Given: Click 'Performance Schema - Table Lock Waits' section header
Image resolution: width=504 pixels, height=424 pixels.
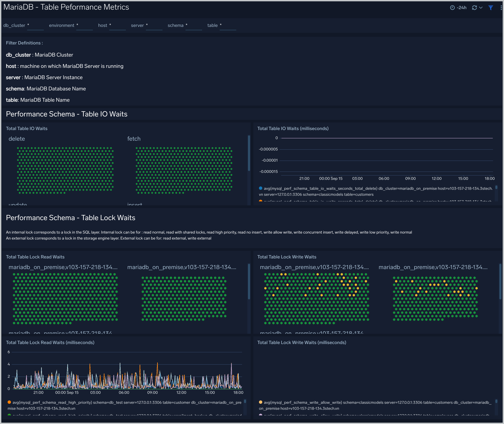Looking at the screenshot, I should pos(71,217).
